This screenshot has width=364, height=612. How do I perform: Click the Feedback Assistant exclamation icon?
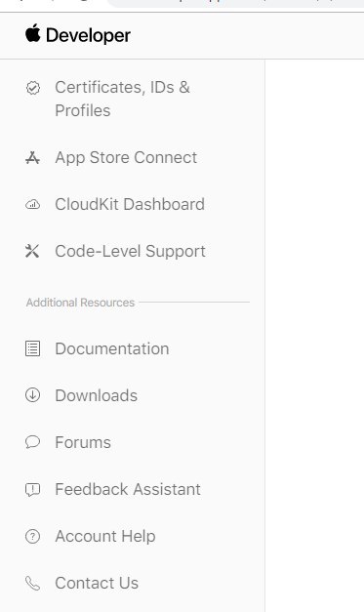33,489
